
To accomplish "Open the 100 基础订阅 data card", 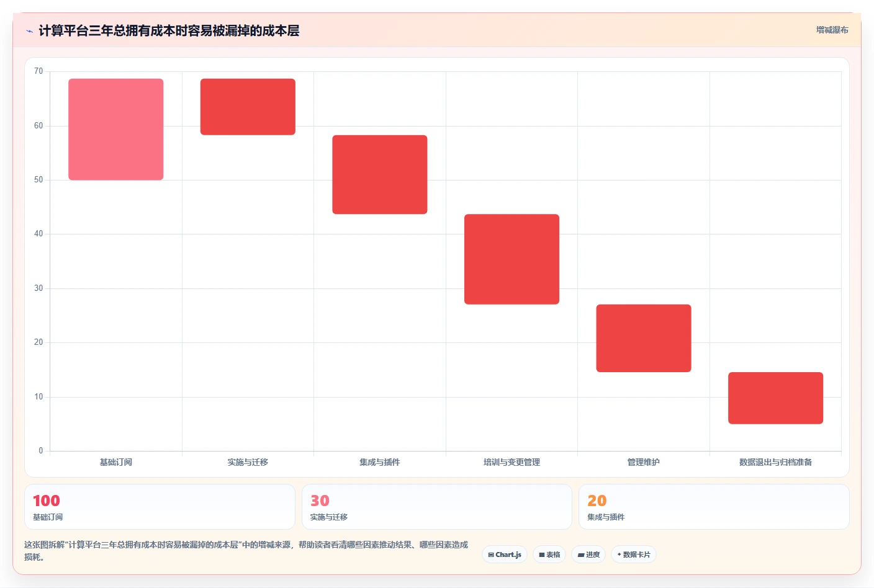I will pos(160,507).
